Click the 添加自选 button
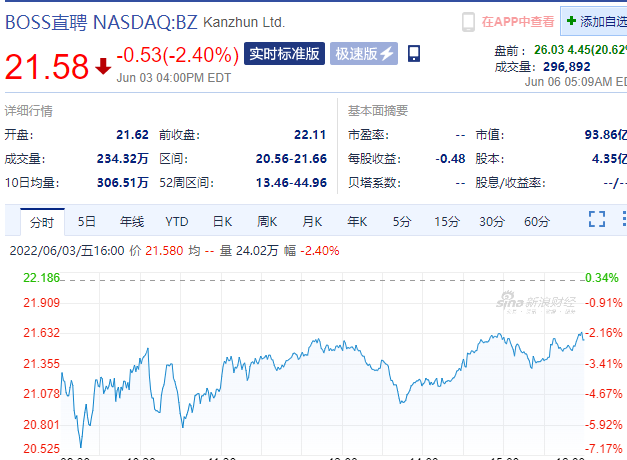The height and width of the screenshot is (460, 627). 593,21
